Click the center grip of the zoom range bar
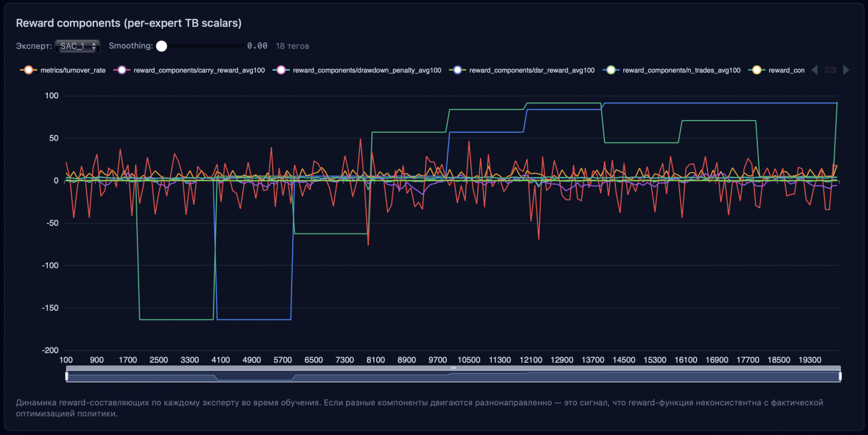 click(453, 368)
